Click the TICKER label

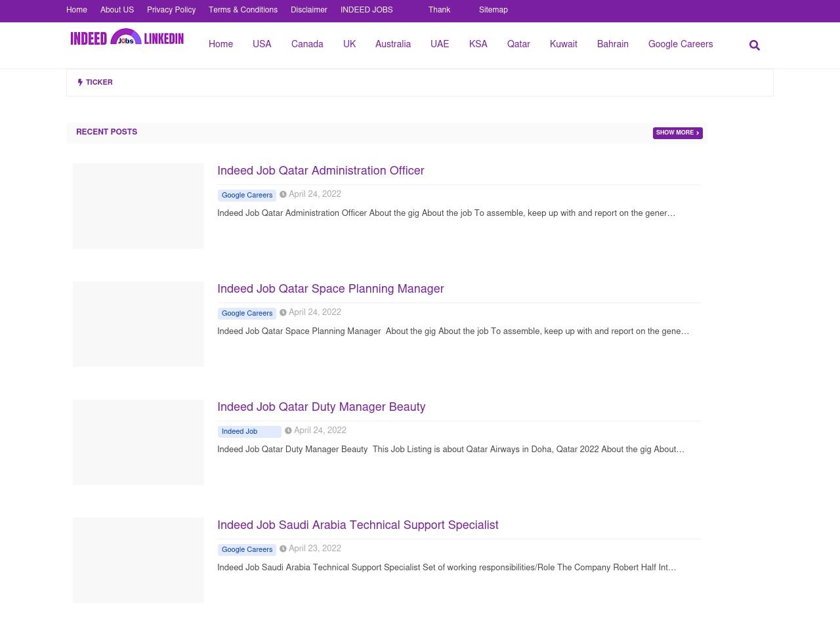click(x=99, y=83)
